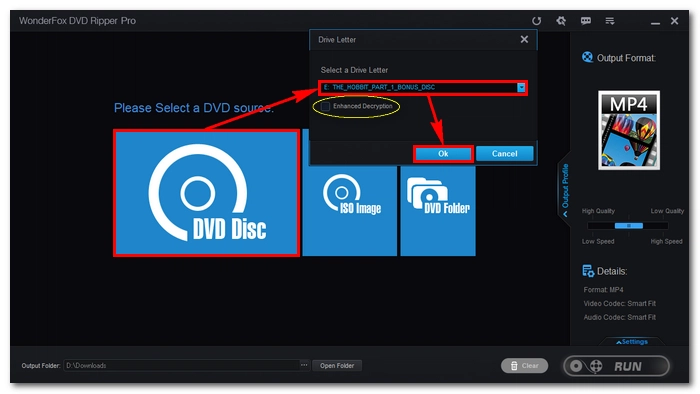Image resolution: width=700 pixels, height=394 pixels.
Task: Open the menu list icon in title bar
Action: point(610,21)
